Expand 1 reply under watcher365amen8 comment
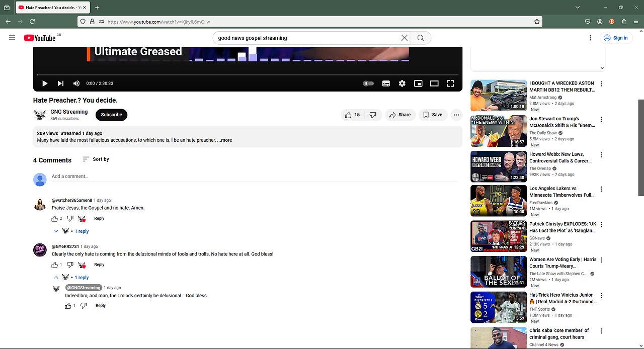This screenshot has height=349, width=644. [71, 231]
